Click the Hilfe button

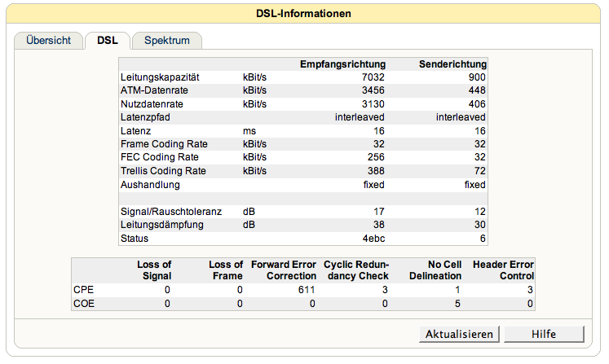point(544,334)
